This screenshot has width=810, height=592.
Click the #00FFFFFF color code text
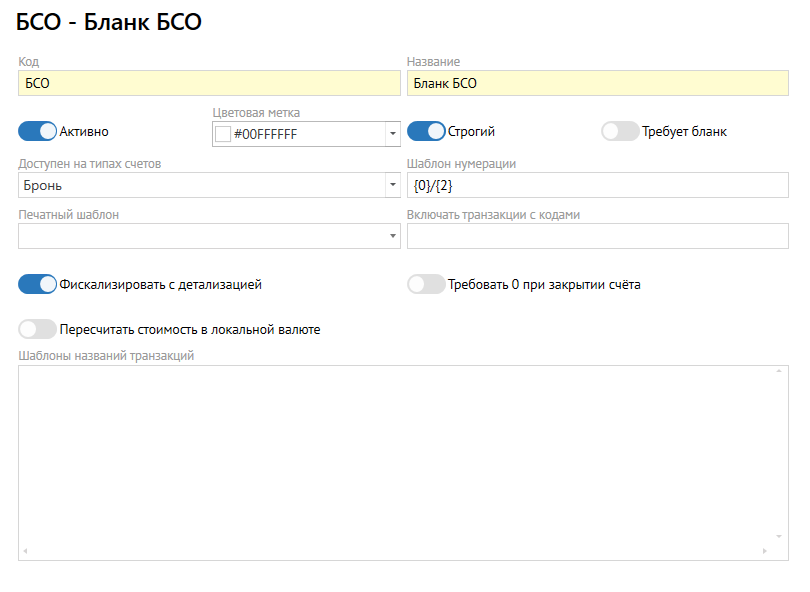point(265,134)
